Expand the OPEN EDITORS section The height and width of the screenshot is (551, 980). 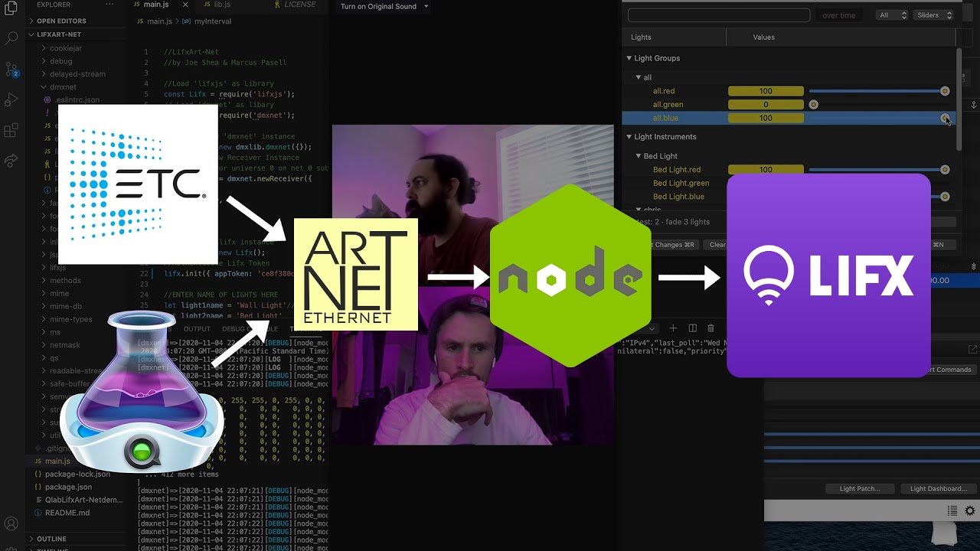61,21
